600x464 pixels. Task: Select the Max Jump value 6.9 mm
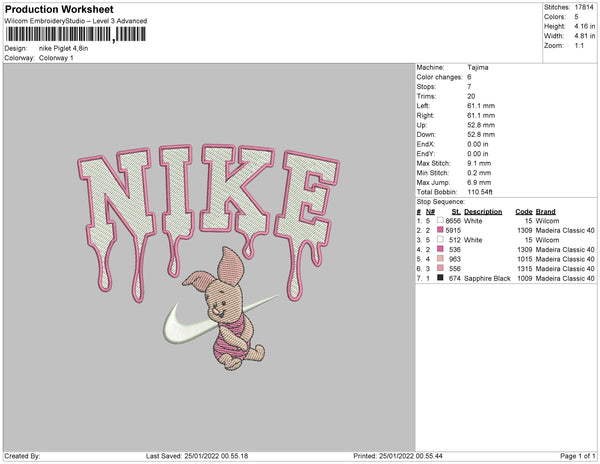coord(479,182)
